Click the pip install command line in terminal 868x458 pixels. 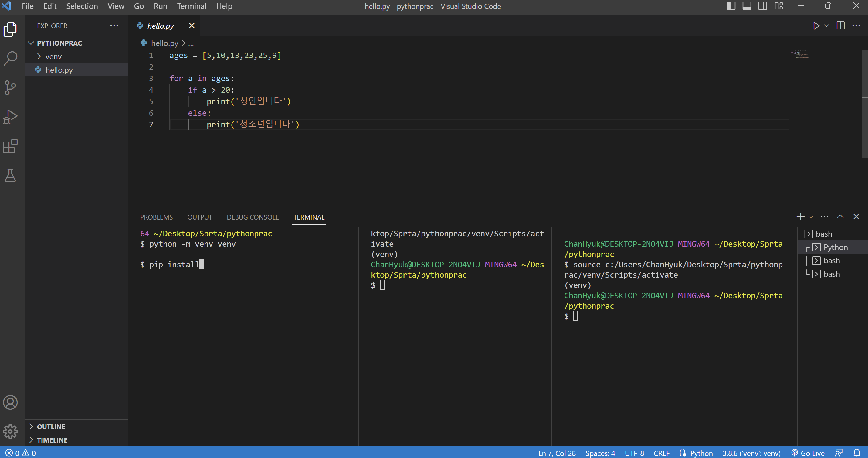coord(172,265)
